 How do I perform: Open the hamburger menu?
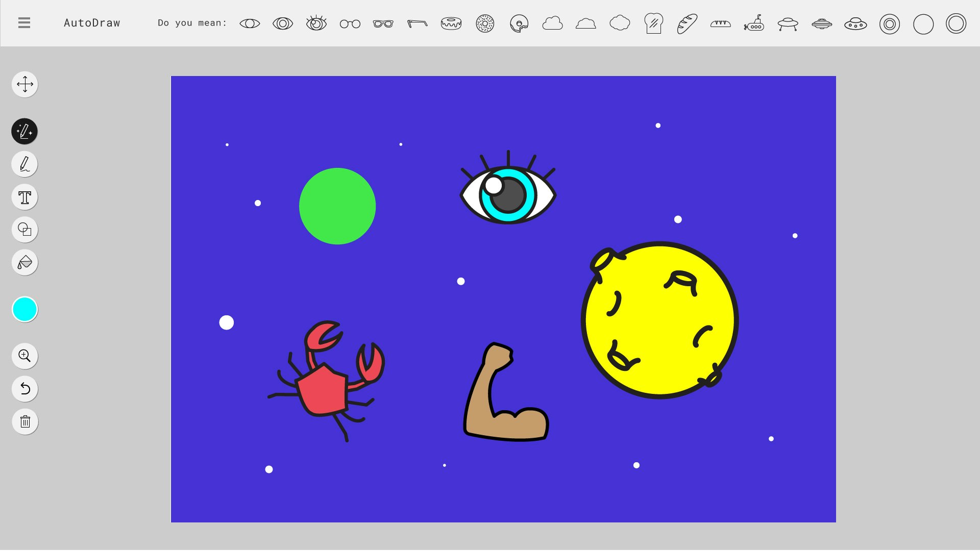point(23,22)
